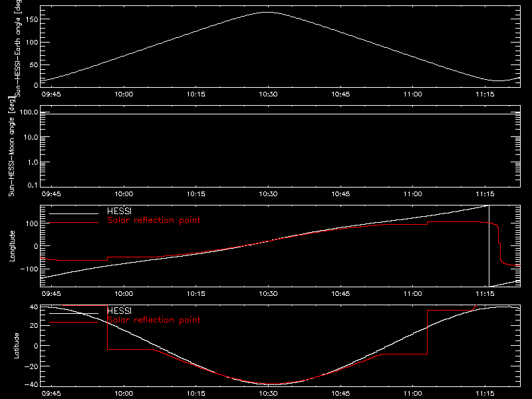Click 10:00 under the Sun-HESSI-Moon angle plot
532x399 pixels.
(124, 194)
